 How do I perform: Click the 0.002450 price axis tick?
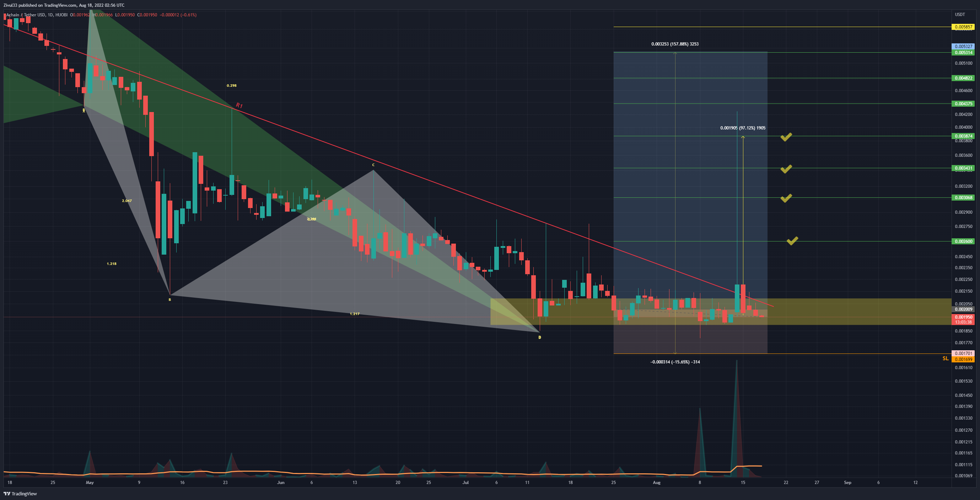click(x=963, y=257)
